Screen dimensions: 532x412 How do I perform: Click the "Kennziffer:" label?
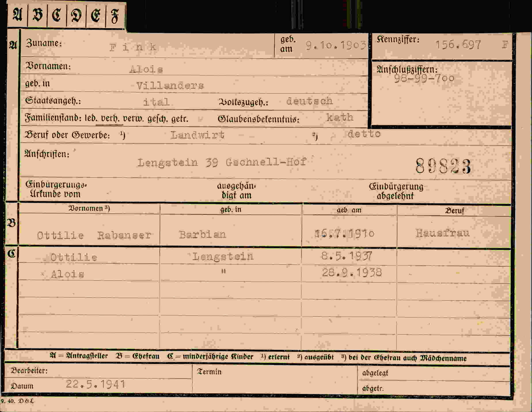tap(398, 39)
